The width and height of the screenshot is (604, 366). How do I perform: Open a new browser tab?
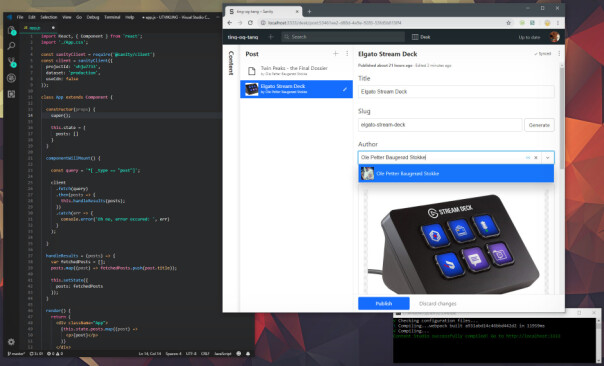[x=309, y=11]
